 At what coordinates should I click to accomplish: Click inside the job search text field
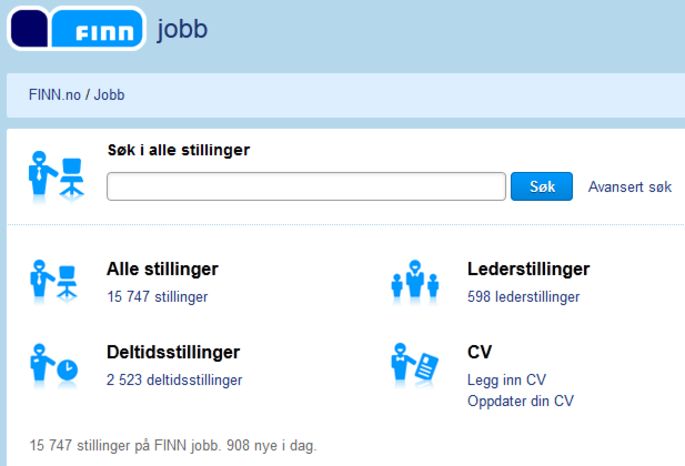click(x=306, y=186)
